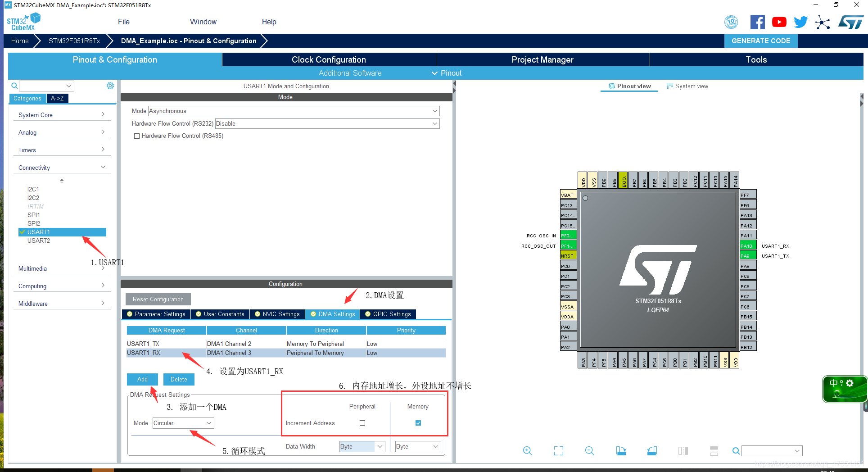The image size is (868, 472).
Task: Click the Reset Configuration button
Action: coord(158,299)
